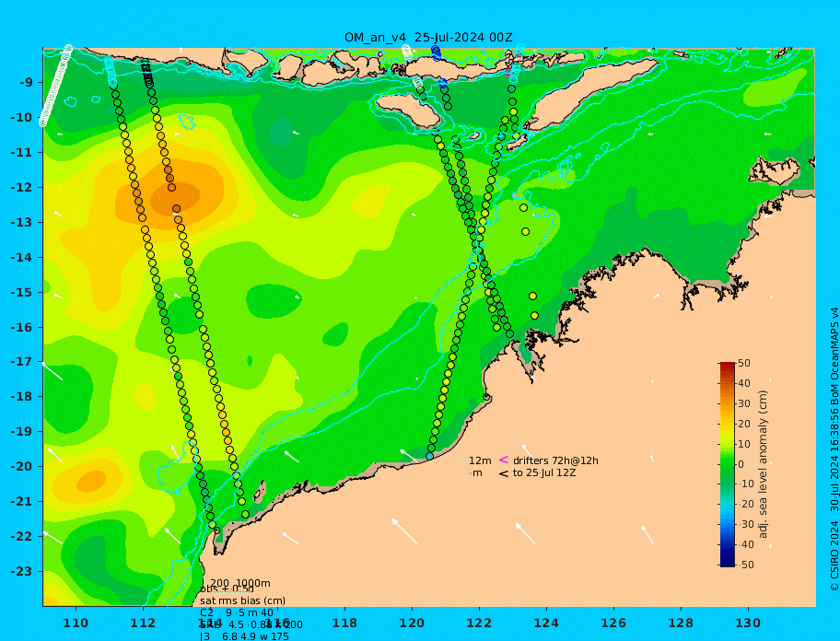Click the colorbar tick label '40'
Viewport: 840px width, 641px height.
point(744,383)
